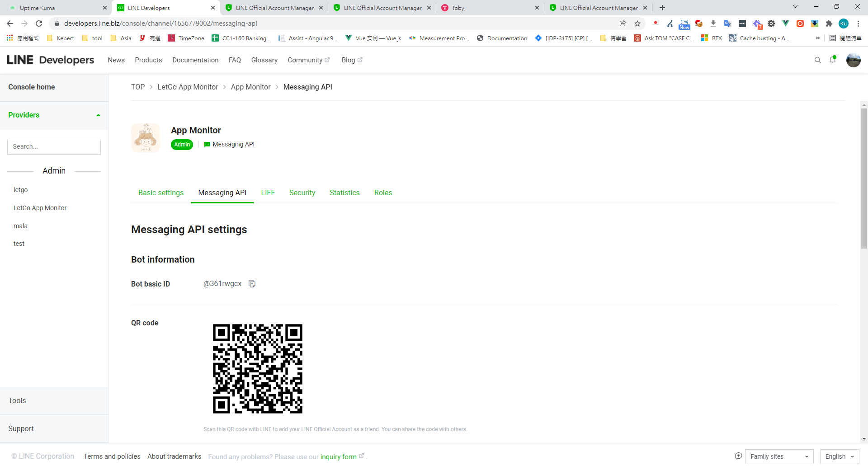This screenshot has height=470, width=868.
Task: Open the notifications bell
Action: [x=832, y=60]
